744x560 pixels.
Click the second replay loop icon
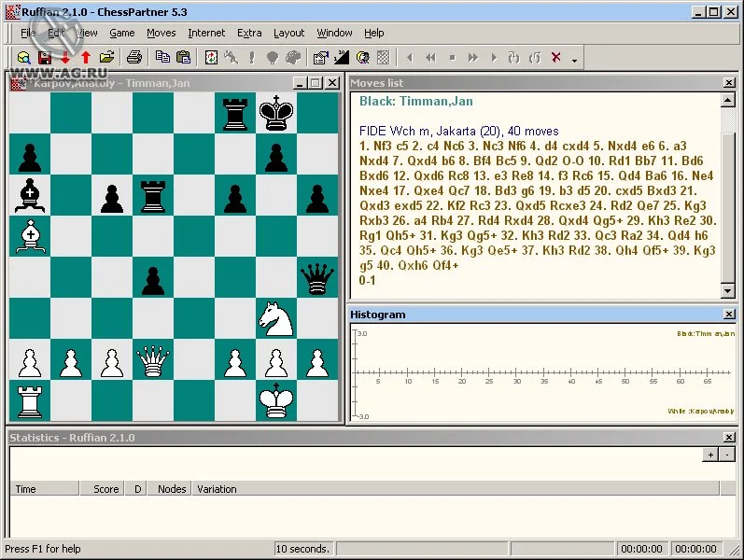tap(535, 58)
